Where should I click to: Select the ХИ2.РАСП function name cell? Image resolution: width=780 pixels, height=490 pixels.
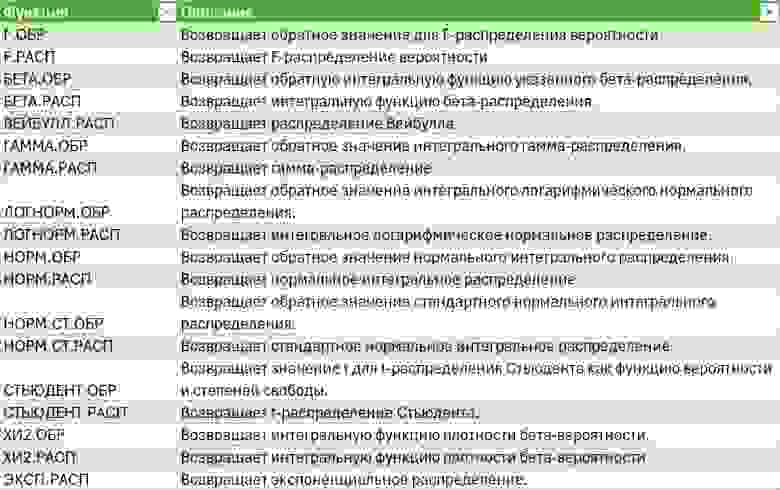tap(39, 457)
